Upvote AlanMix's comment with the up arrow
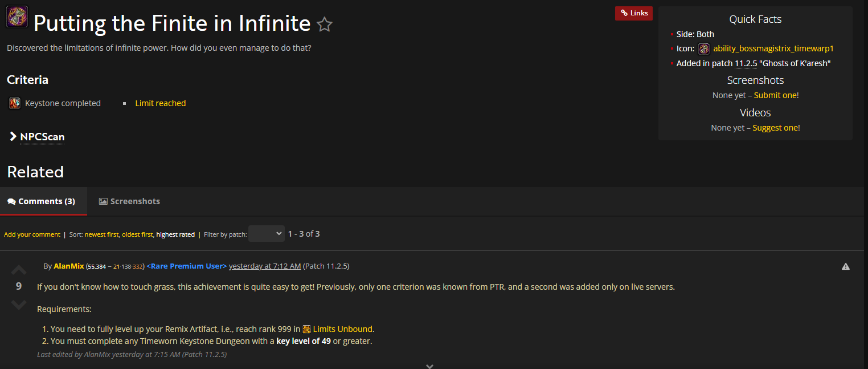 point(19,269)
